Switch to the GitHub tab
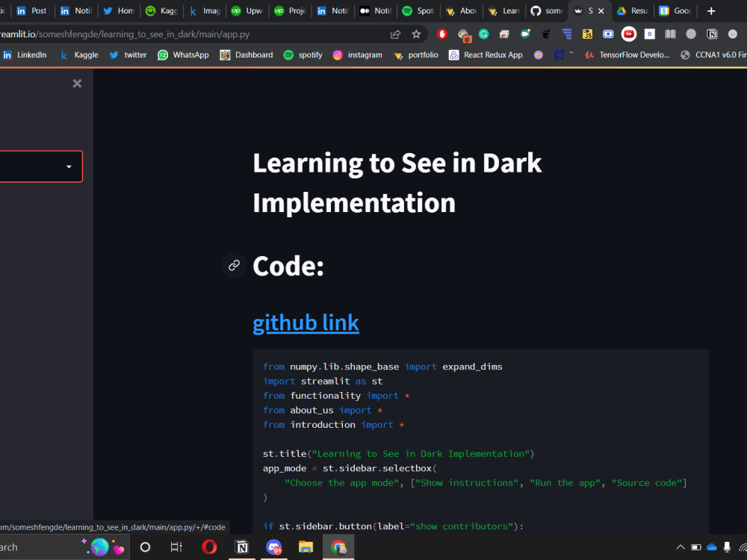 tap(547, 11)
